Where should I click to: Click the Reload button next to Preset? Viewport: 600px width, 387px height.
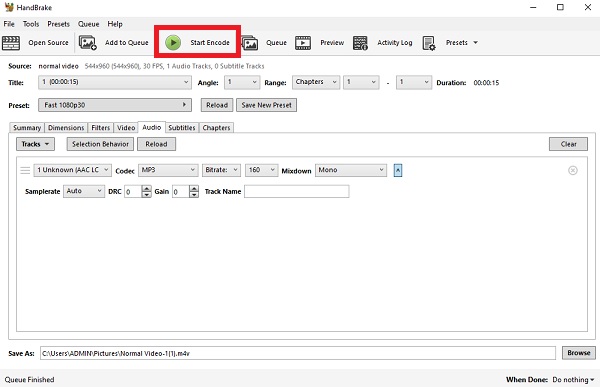(217, 105)
